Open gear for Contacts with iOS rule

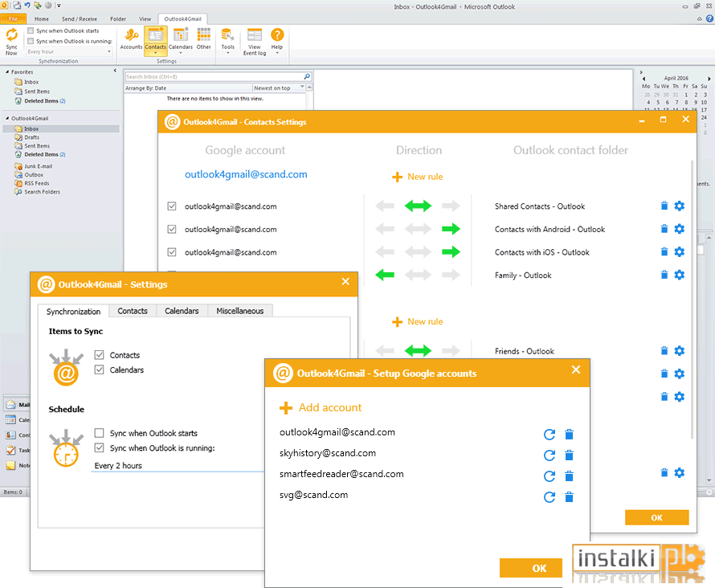pos(680,251)
